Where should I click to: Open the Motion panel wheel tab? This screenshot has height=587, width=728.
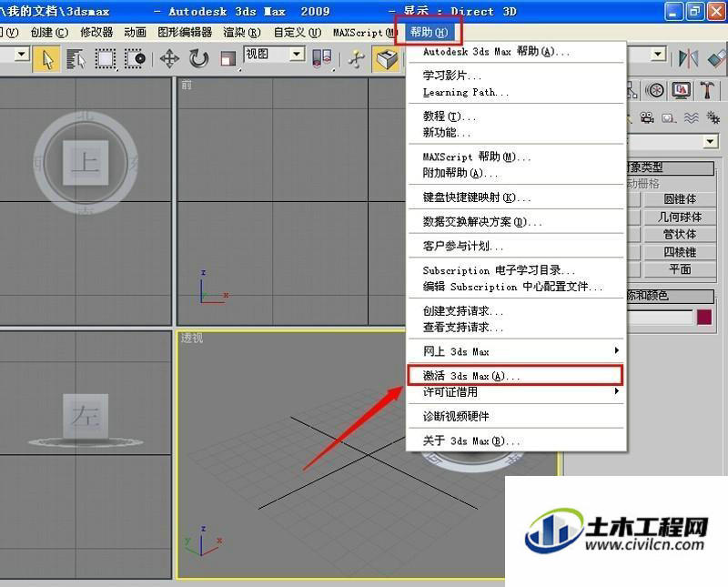coord(654,90)
